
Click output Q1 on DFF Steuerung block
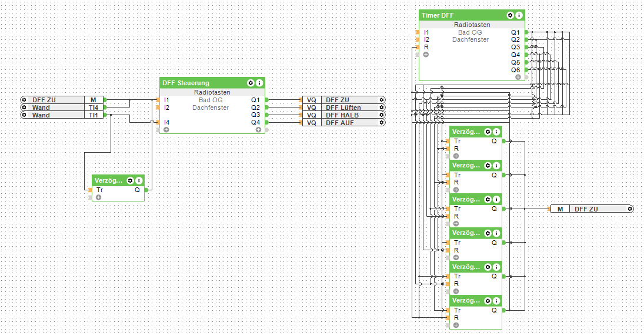coord(255,100)
